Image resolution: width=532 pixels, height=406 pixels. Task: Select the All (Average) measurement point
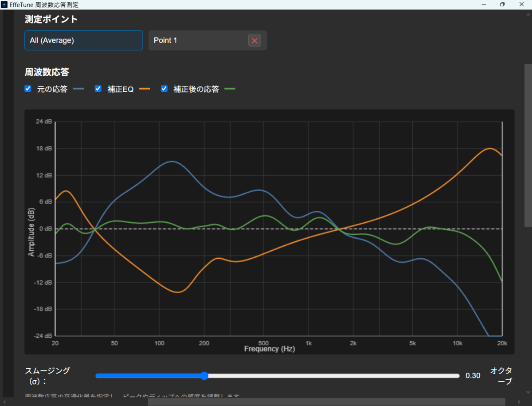(x=84, y=40)
